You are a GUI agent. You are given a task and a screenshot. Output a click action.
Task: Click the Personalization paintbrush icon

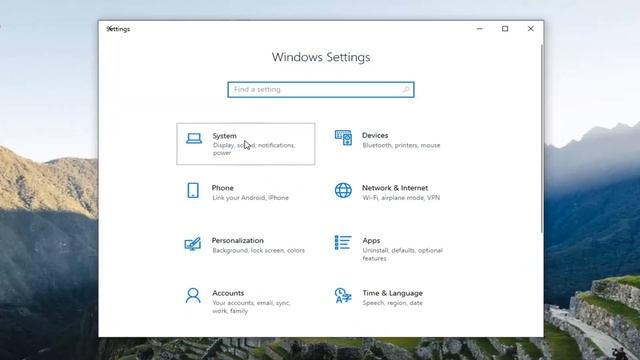pos(193,244)
